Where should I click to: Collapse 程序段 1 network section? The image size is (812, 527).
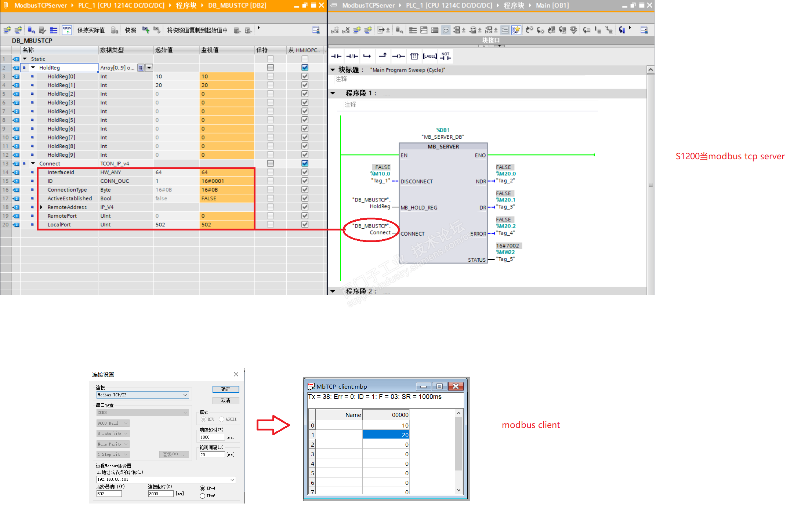pos(333,93)
